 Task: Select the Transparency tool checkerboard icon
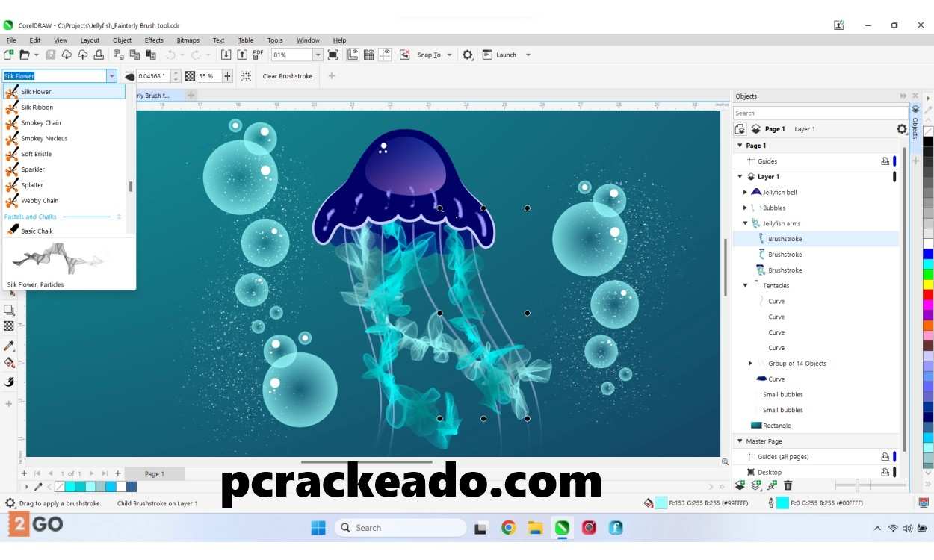click(x=9, y=326)
